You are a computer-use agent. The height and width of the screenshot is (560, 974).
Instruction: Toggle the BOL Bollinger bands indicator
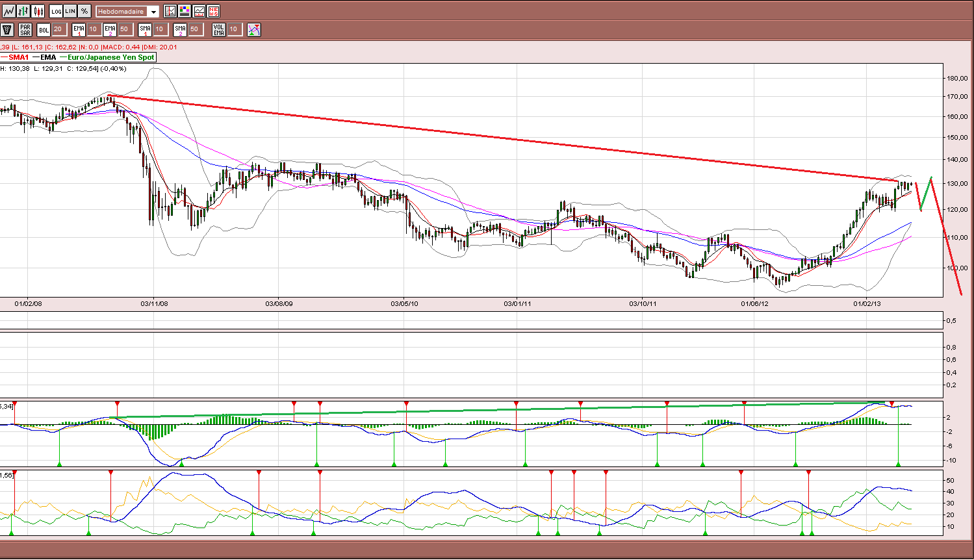(44, 30)
